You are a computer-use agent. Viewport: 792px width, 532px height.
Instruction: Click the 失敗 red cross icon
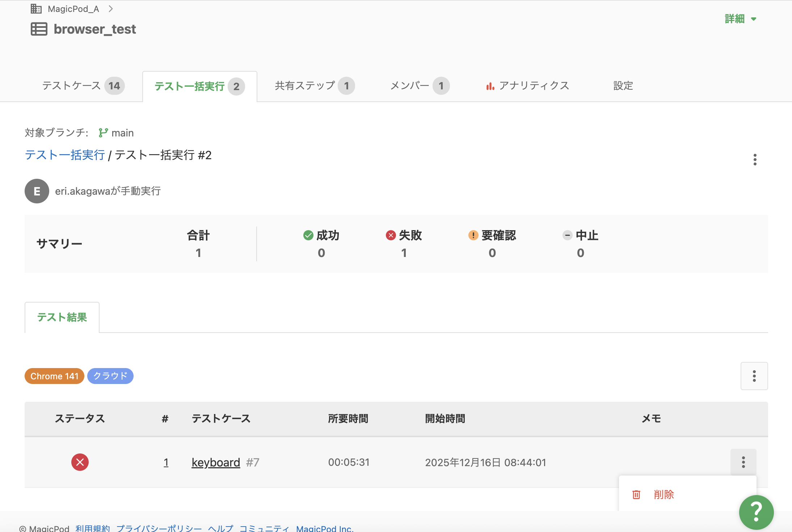[x=391, y=235]
